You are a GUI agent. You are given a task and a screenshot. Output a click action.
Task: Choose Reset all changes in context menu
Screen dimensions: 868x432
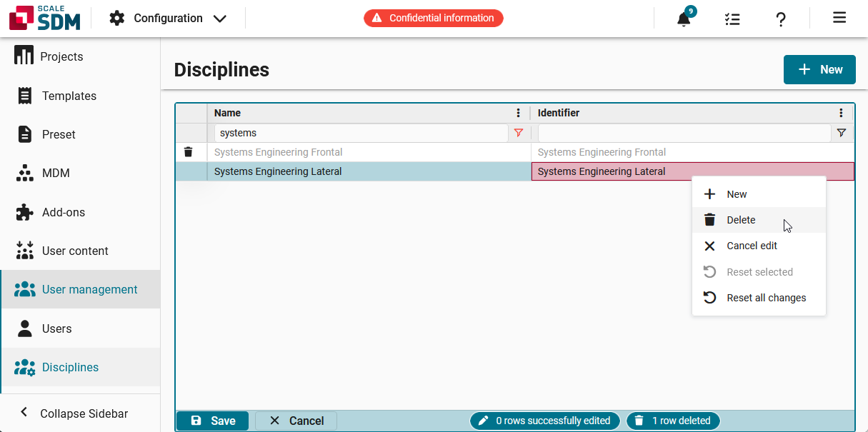[x=759, y=298]
